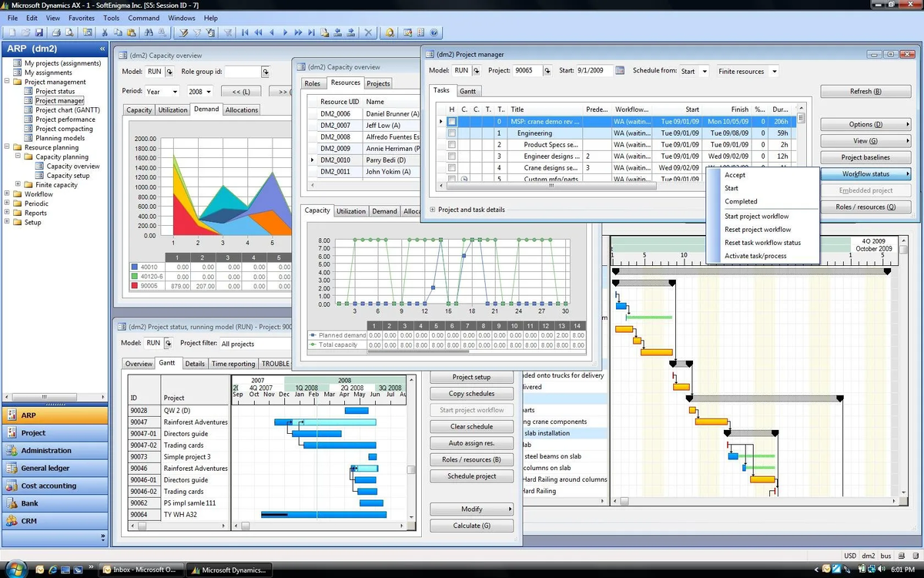The height and width of the screenshot is (578, 924).
Task: Tick checkbox for Crane designs task row
Action: 452,168
